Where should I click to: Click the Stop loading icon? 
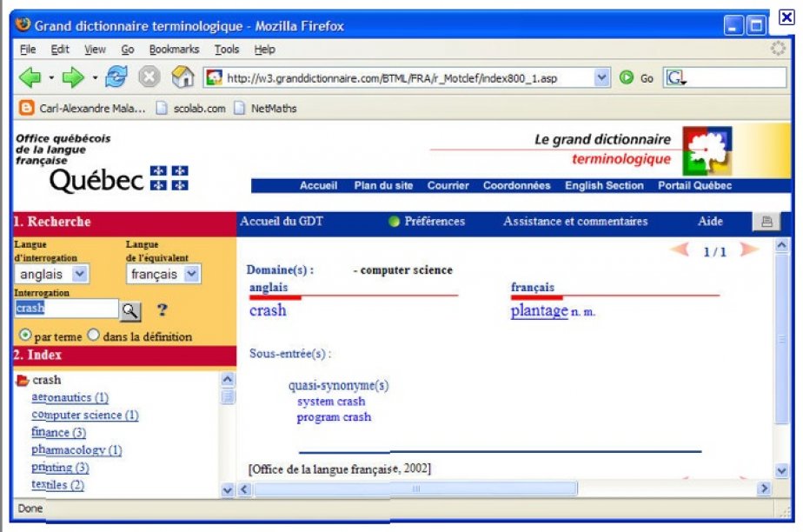click(149, 77)
